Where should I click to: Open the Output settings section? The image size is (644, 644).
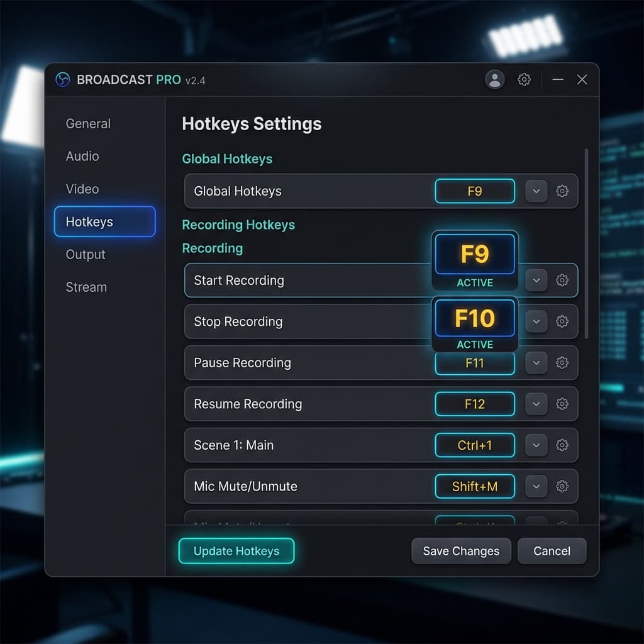(x=85, y=254)
